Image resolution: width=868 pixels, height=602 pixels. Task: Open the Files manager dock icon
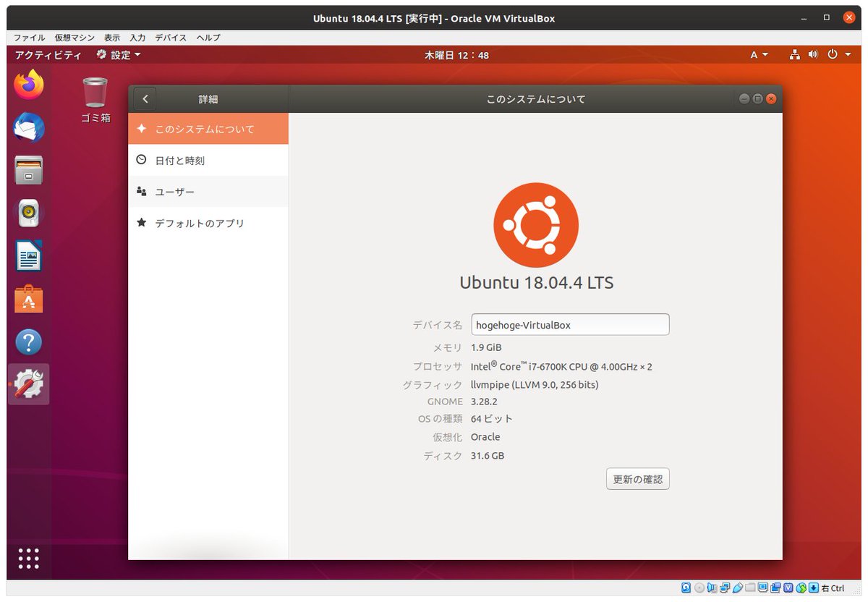click(x=29, y=171)
